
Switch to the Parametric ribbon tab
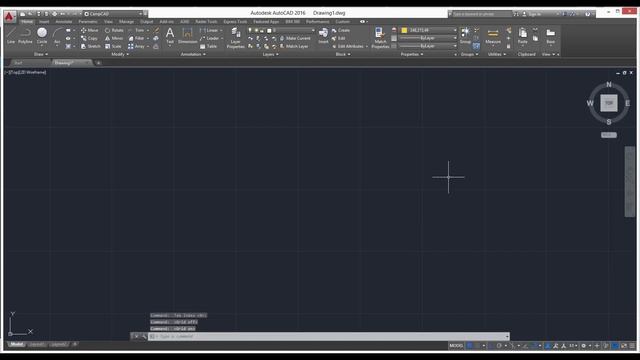point(88,22)
